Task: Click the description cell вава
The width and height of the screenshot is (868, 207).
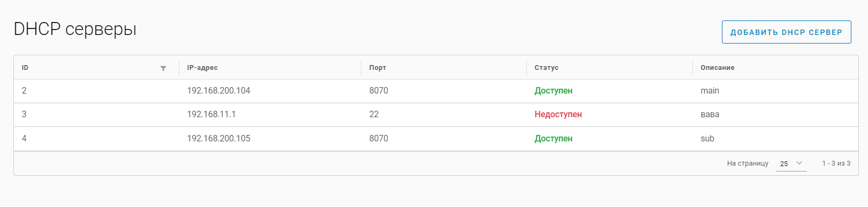Action: point(710,115)
